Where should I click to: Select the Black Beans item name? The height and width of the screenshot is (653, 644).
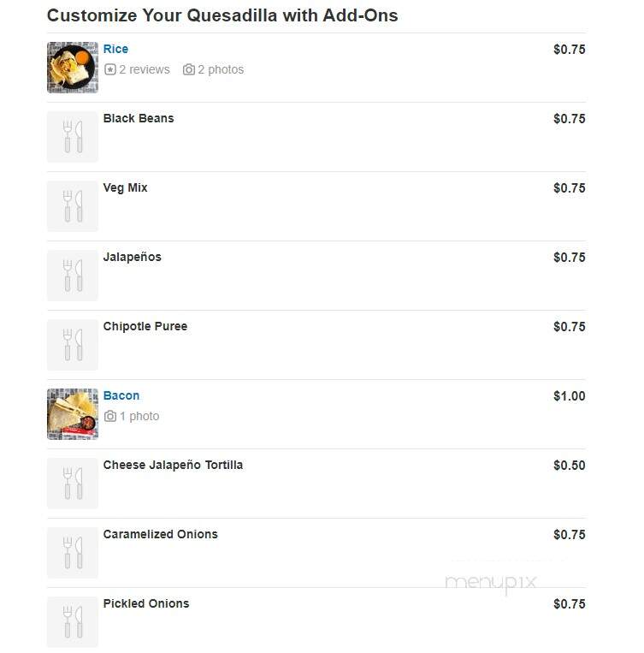click(139, 118)
